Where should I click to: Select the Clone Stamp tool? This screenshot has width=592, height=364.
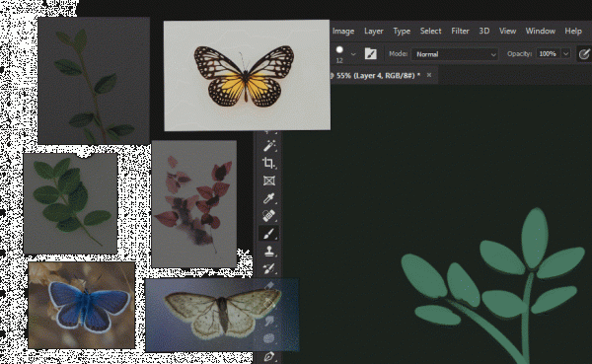(x=268, y=251)
